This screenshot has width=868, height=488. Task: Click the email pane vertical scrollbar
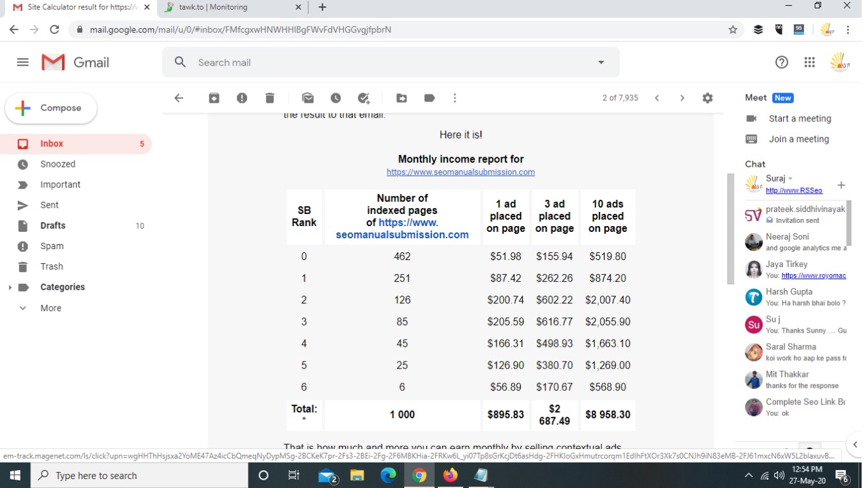coord(731,229)
